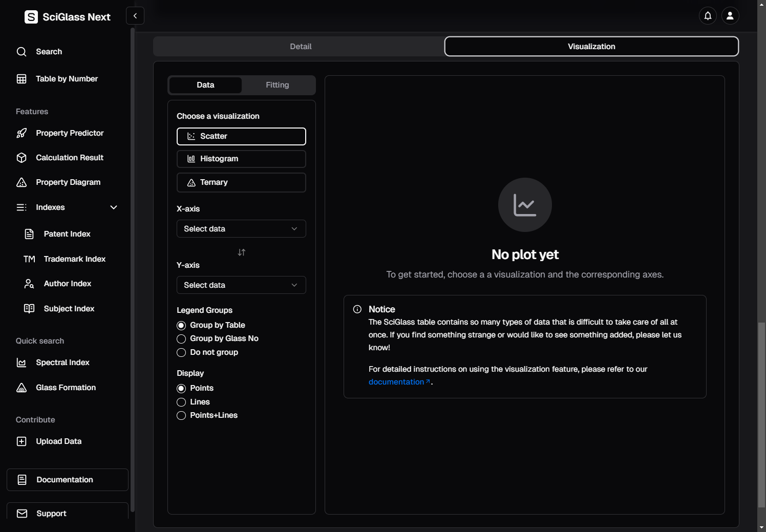Open Property Predictor from the sidebar
This screenshot has height=532, width=766.
pyautogui.click(x=70, y=133)
